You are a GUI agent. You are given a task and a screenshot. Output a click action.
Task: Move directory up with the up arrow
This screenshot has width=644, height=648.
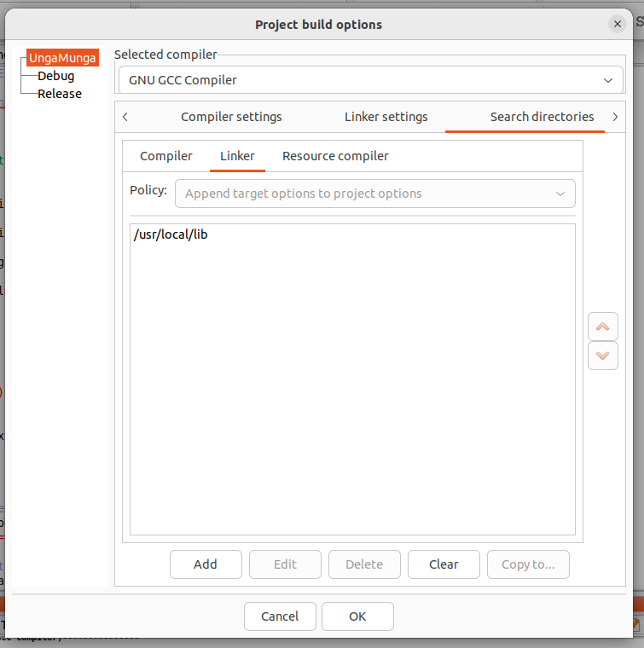(603, 327)
